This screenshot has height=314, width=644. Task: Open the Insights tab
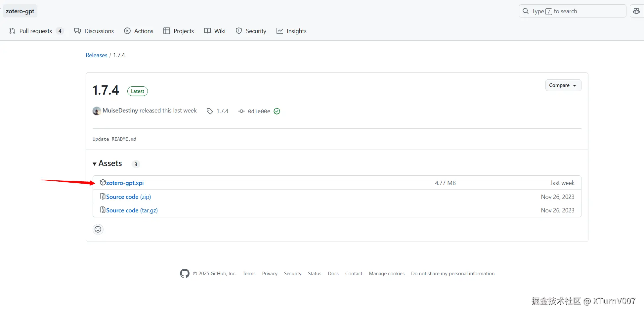pyautogui.click(x=291, y=31)
